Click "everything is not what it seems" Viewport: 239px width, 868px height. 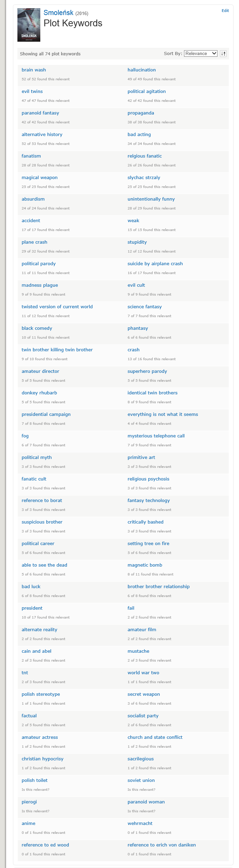163,415
